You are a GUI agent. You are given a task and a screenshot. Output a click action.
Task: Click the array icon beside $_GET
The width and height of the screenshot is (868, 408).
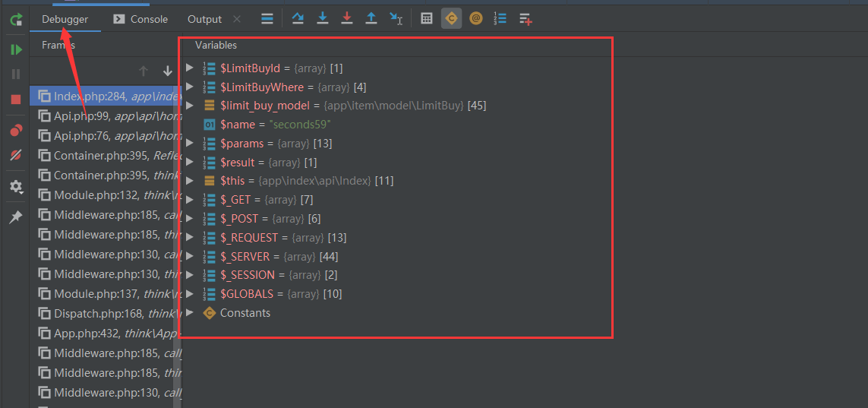click(210, 199)
